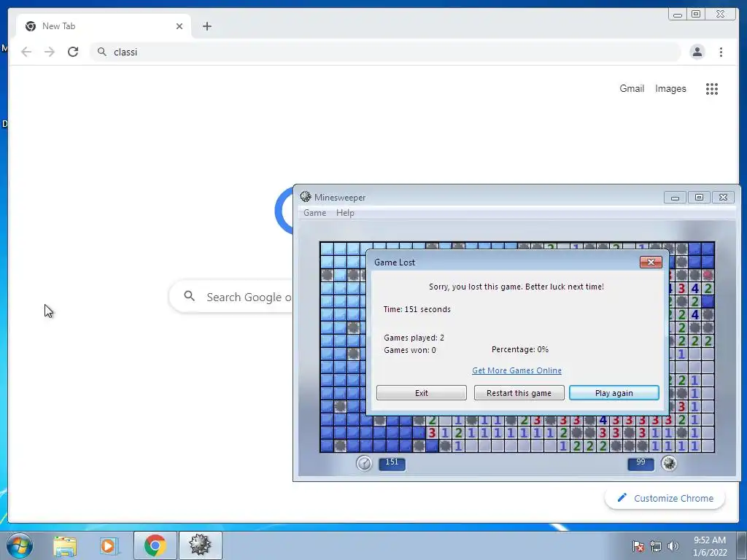Image resolution: width=747 pixels, height=560 pixels.
Task: Open Images link on new tab page
Action: [670, 88]
